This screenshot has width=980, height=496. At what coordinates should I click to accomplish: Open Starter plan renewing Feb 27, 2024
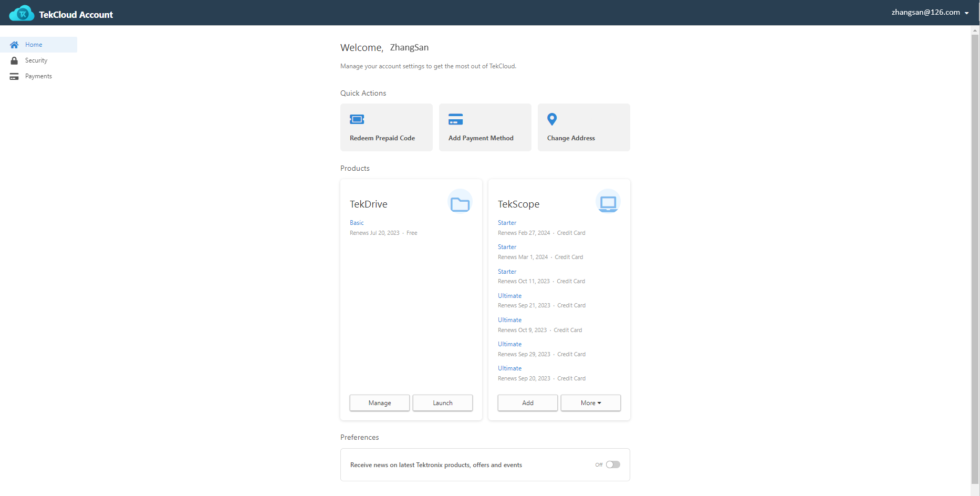pos(507,223)
